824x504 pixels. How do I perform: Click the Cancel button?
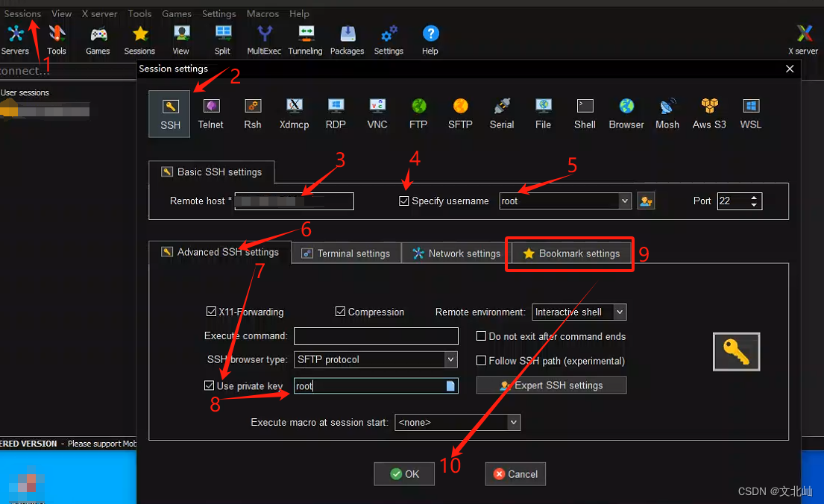click(x=515, y=474)
